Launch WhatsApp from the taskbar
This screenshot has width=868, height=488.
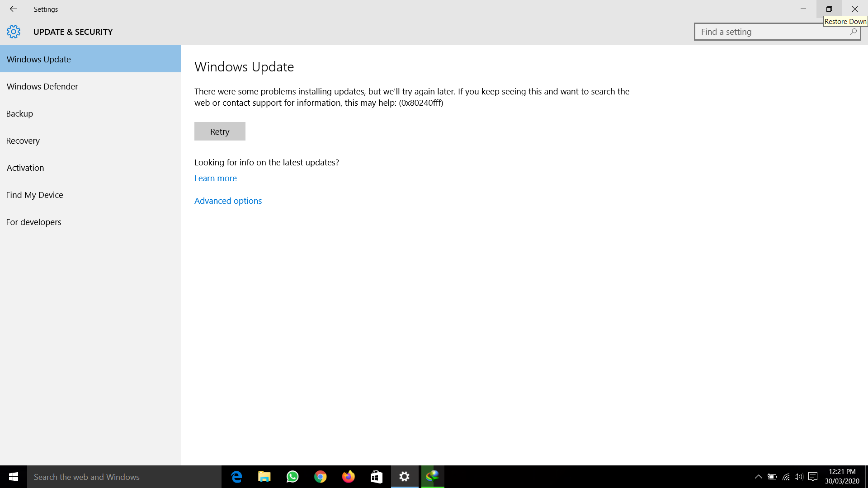click(x=292, y=477)
